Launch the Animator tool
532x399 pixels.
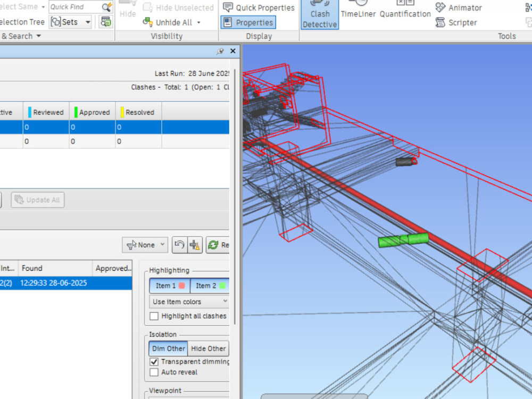click(x=459, y=7)
